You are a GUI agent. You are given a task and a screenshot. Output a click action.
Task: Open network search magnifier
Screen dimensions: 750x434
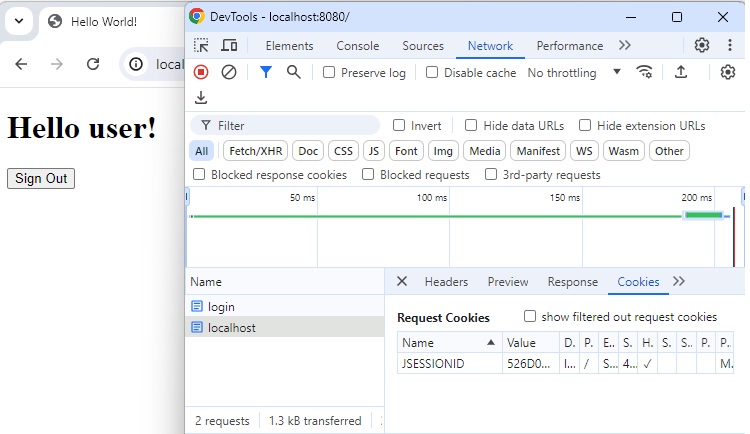click(x=293, y=72)
